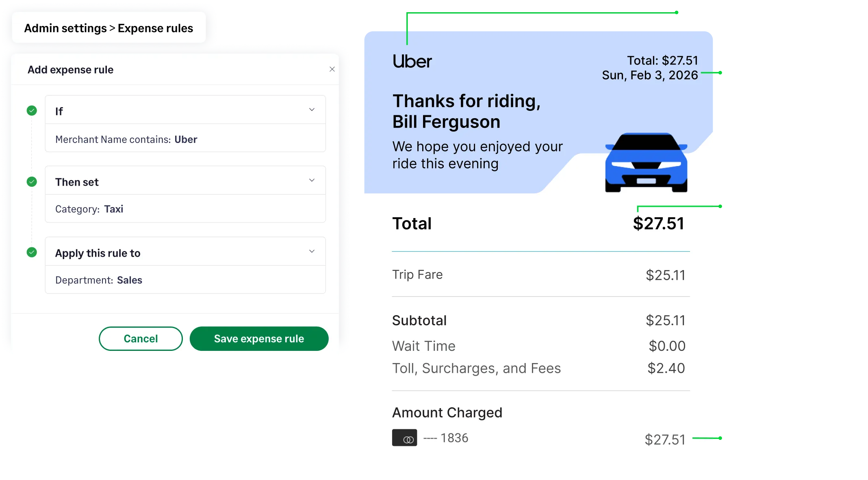Click the Uber logo on the receipt

pos(412,62)
